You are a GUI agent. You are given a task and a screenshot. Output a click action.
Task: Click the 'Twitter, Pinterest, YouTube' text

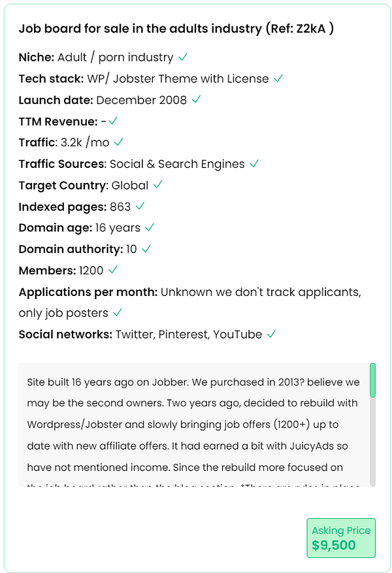[188, 335]
